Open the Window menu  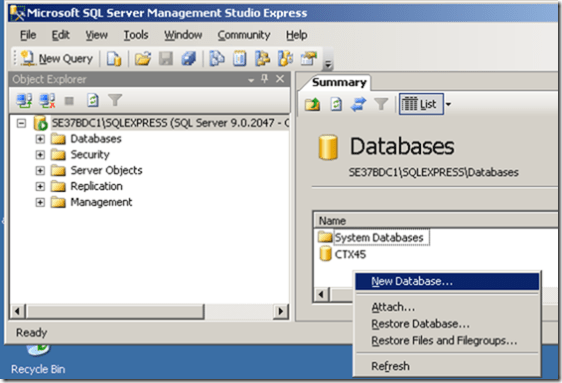[183, 35]
